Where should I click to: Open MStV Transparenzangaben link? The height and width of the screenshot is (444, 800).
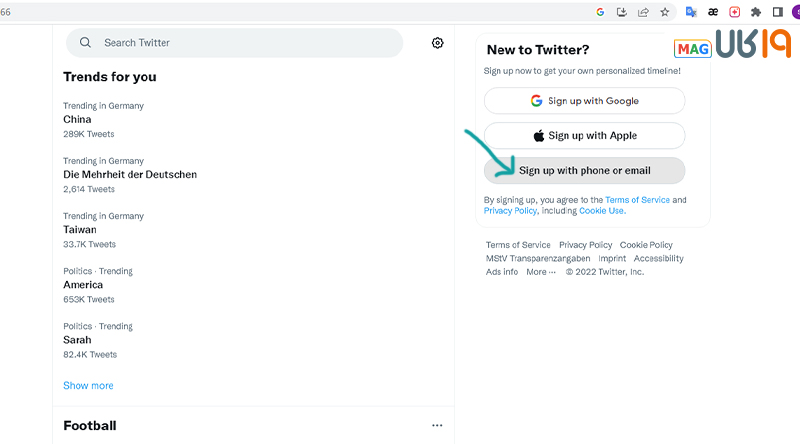coord(538,258)
